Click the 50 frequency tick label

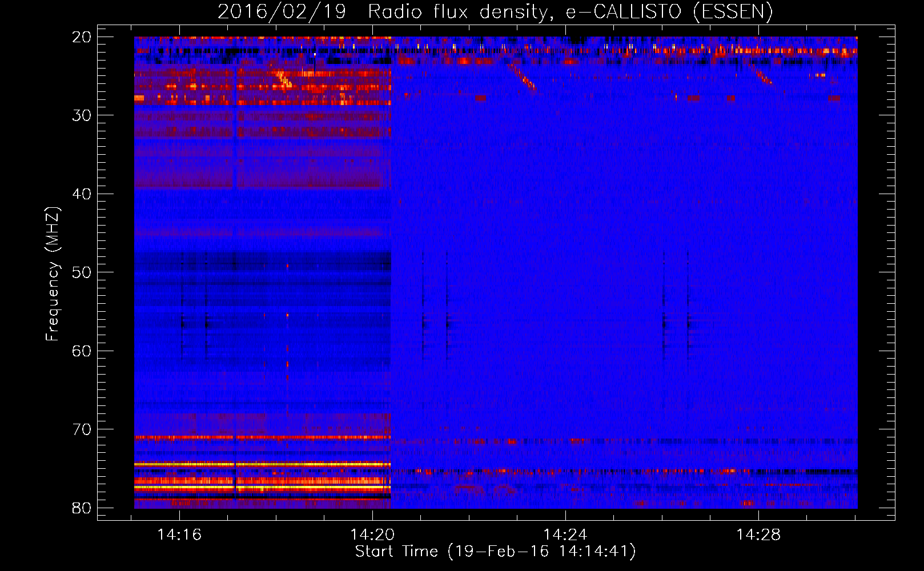tap(82, 272)
